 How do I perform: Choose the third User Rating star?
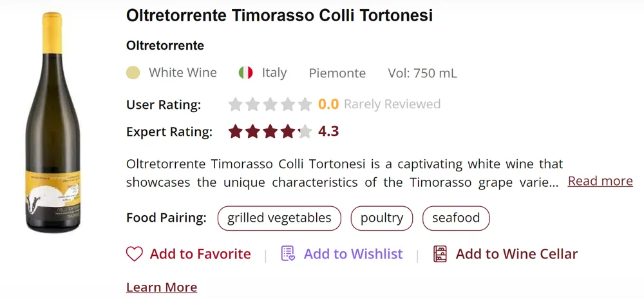pos(270,104)
